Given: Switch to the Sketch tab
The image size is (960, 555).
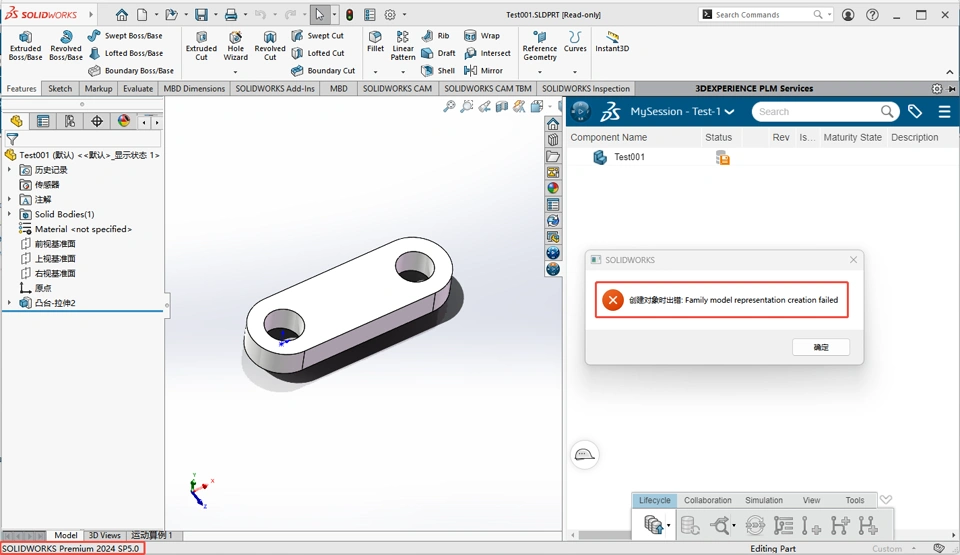Looking at the screenshot, I should [60, 88].
